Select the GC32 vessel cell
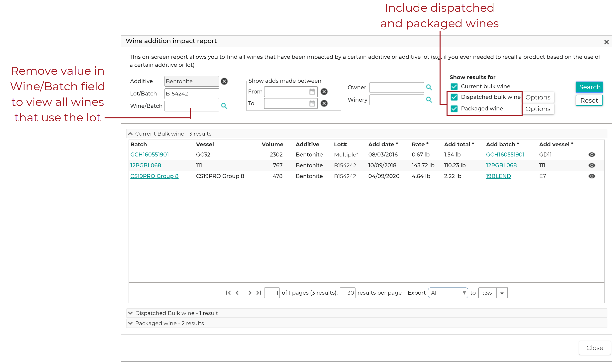 pos(203,154)
